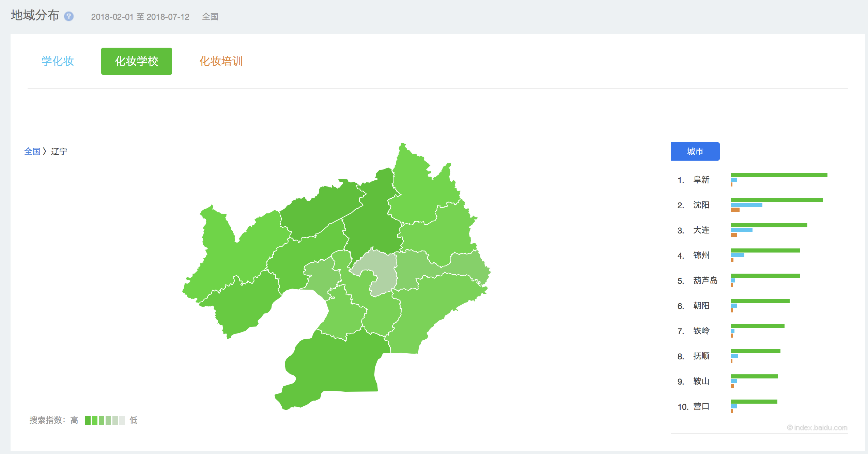
Task: Click the darkest green legend swatch
Action: tap(88, 420)
